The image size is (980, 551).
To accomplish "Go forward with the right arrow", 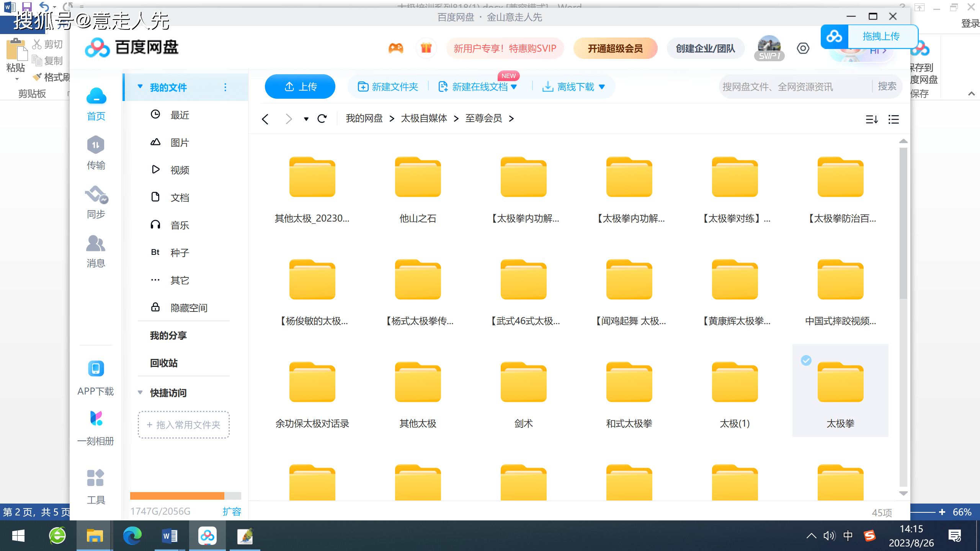I will (x=289, y=119).
